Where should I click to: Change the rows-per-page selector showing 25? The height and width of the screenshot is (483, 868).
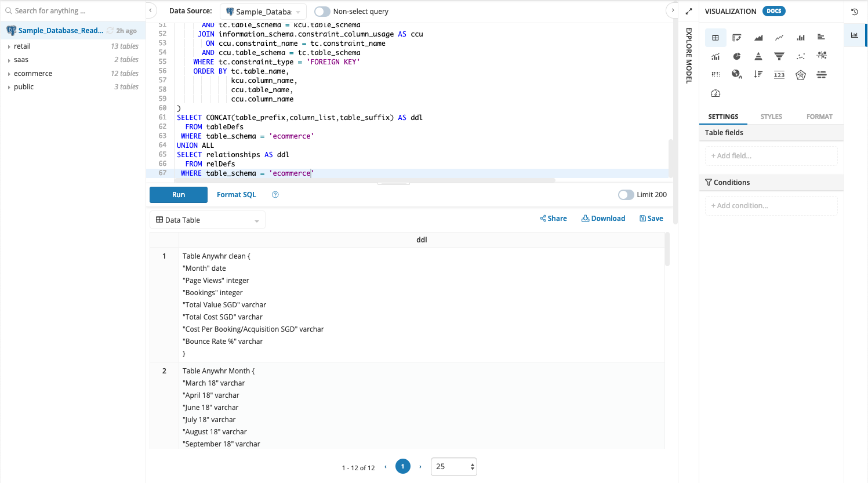[x=454, y=466]
